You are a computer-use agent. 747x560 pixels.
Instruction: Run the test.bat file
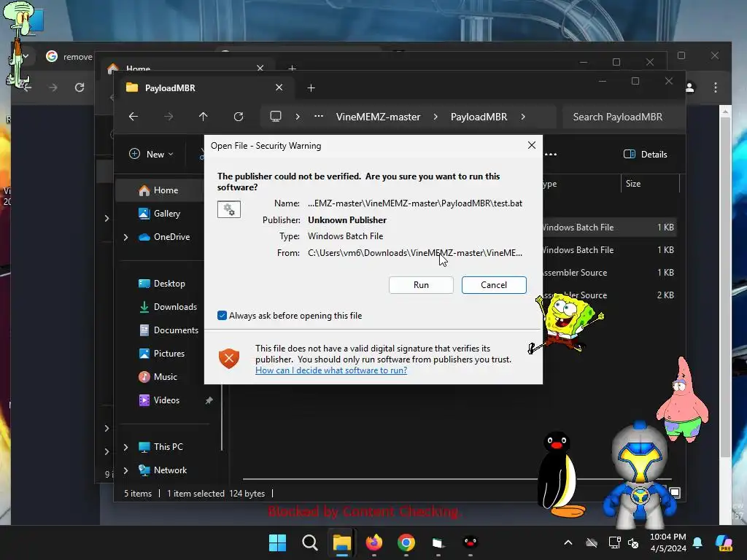click(421, 285)
